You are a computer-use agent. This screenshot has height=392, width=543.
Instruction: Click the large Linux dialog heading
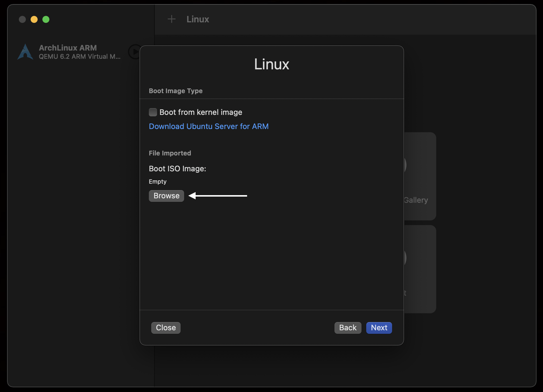click(271, 64)
